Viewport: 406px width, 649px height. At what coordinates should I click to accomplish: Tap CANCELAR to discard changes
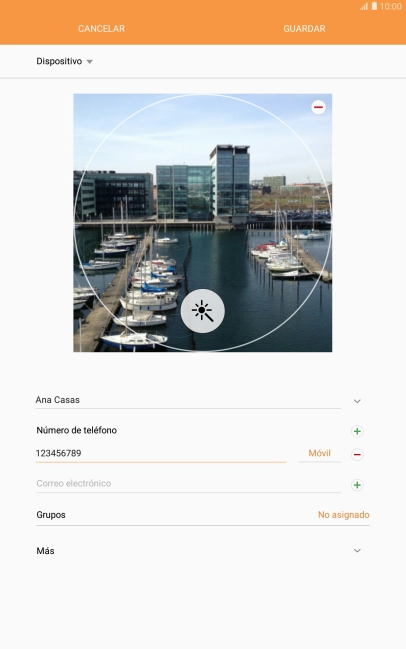point(101,29)
